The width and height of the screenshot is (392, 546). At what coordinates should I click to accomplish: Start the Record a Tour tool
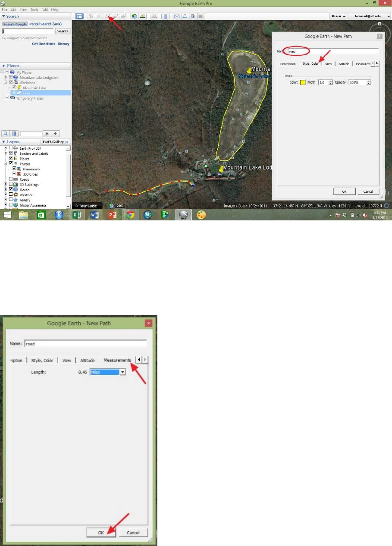pos(123,16)
